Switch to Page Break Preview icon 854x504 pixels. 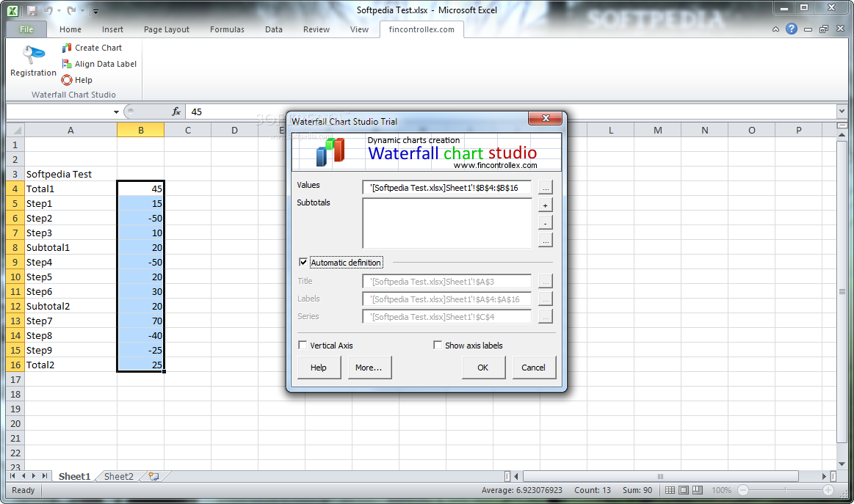click(698, 490)
